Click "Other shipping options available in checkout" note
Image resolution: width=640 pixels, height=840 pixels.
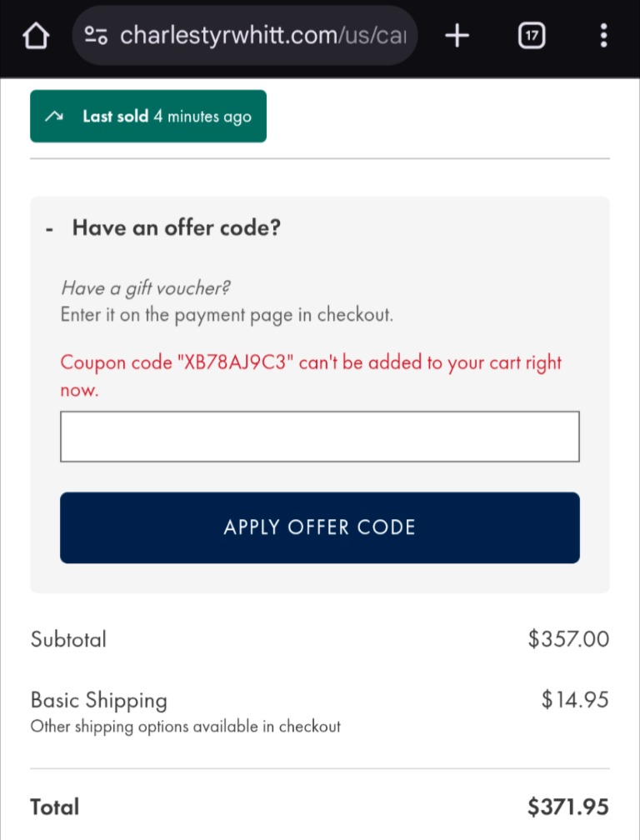185,727
